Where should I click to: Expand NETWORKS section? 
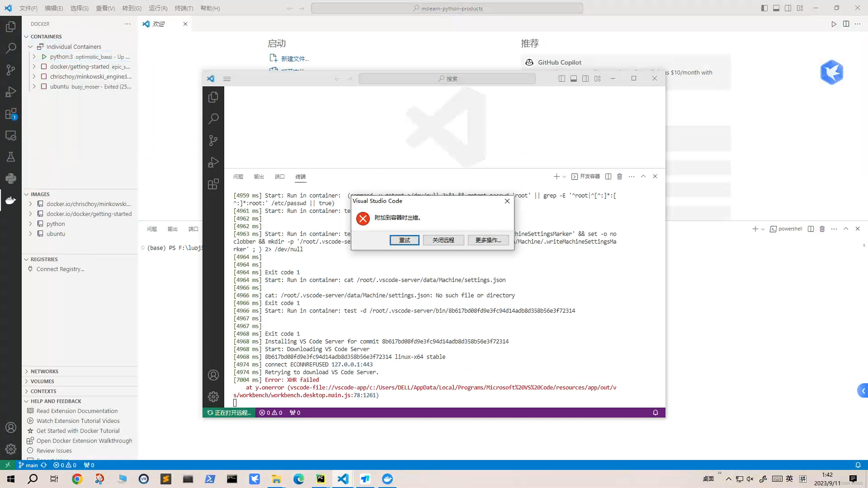26,371
